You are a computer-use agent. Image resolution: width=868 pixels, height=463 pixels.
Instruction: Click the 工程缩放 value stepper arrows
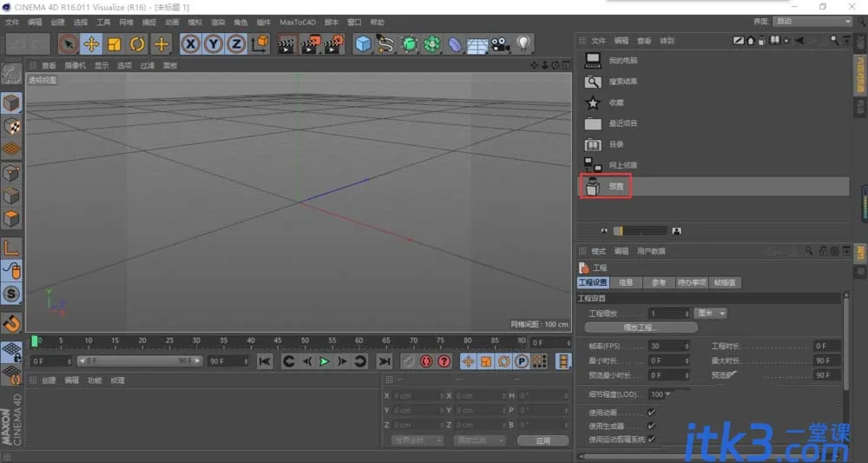[x=687, y=314]
